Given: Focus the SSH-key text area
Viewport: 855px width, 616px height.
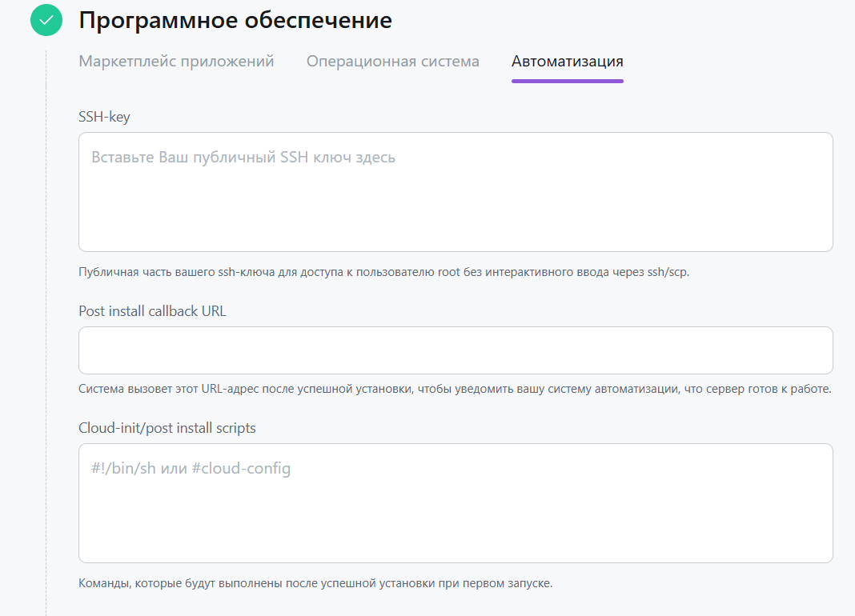Looking at the screenshot, I should (x=455, y=192).
